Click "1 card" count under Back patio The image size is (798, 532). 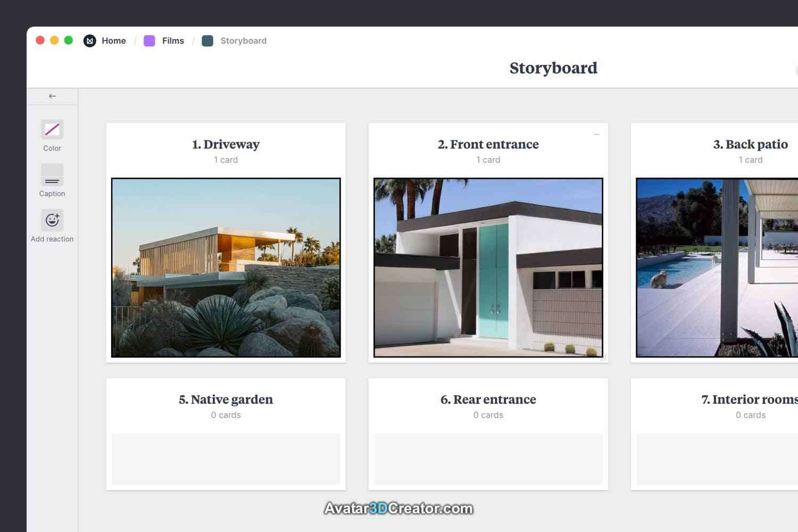tap(751, 160)
